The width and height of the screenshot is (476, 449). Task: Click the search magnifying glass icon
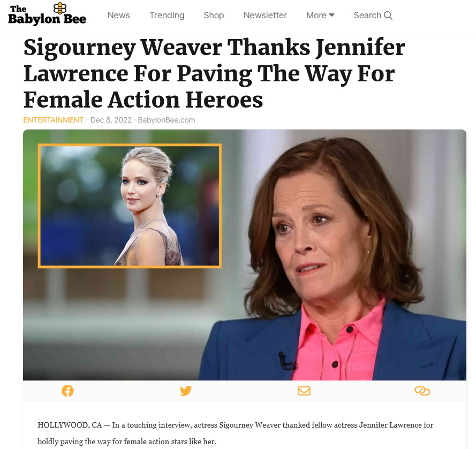coord(388,16)
